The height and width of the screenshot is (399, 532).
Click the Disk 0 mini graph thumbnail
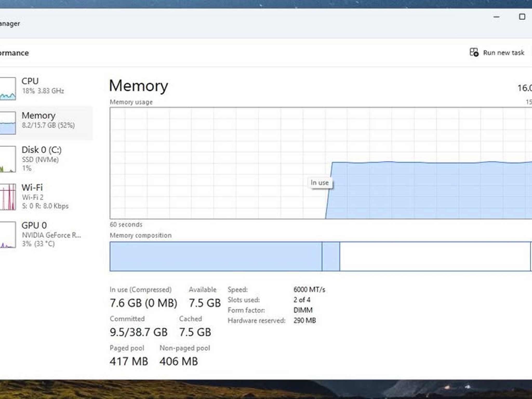click(8, 159)
